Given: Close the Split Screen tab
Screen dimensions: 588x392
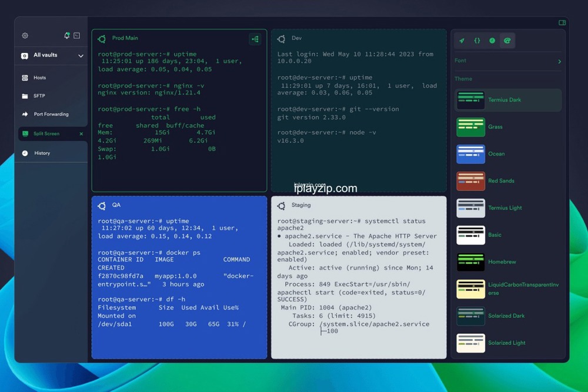Looking at the screenshot, I should coord(81,134).
